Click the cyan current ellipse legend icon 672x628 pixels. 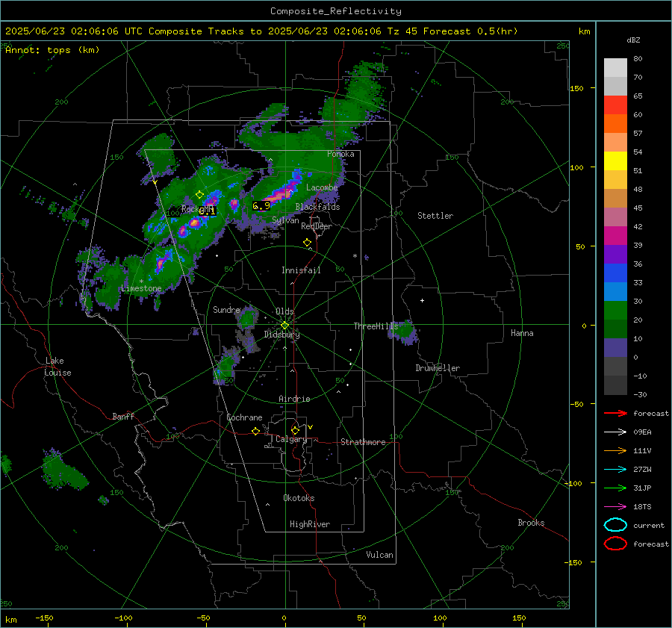pyautogui.click(x=615, y=525)
